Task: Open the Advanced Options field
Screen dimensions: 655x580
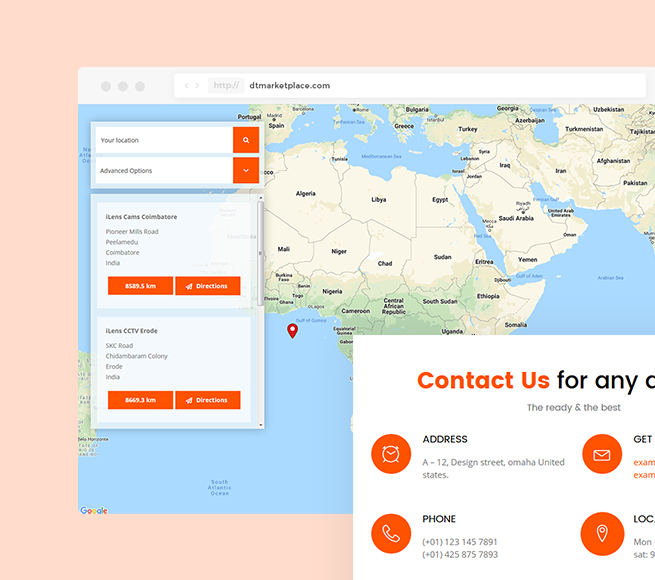Action: [x=164, y=170]
